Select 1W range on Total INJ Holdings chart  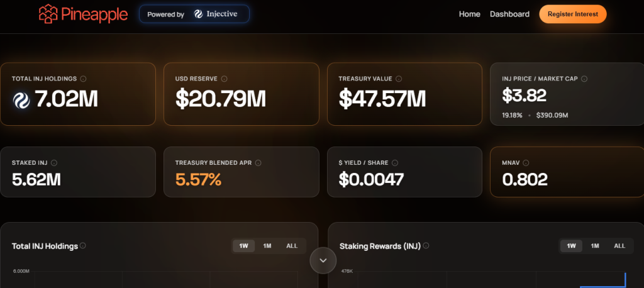(x=243, y=246)
